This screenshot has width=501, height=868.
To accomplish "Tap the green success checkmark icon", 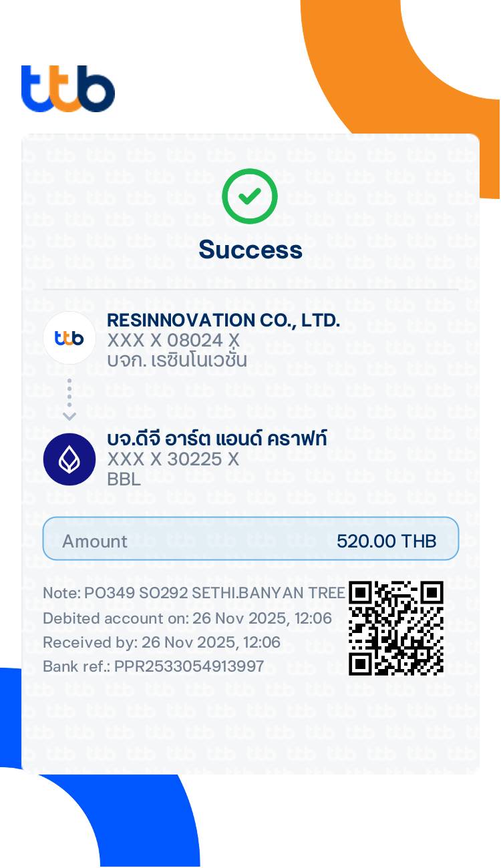I will point(250,196).
